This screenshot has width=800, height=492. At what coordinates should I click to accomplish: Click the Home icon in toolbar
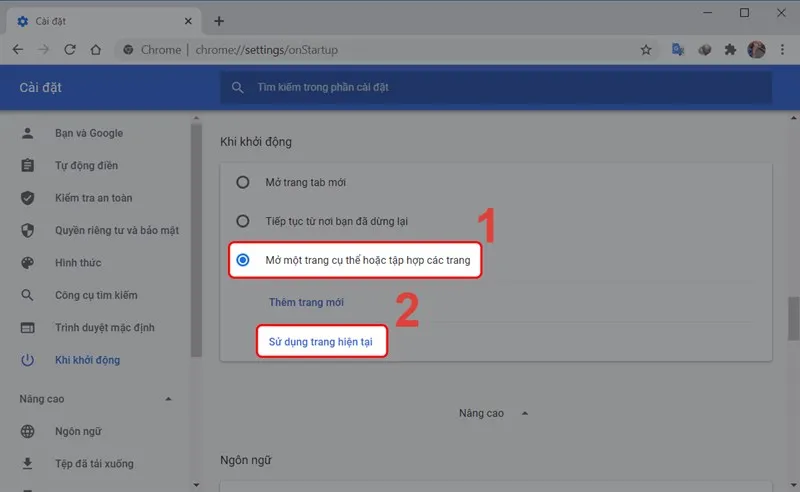pos(96,50)
